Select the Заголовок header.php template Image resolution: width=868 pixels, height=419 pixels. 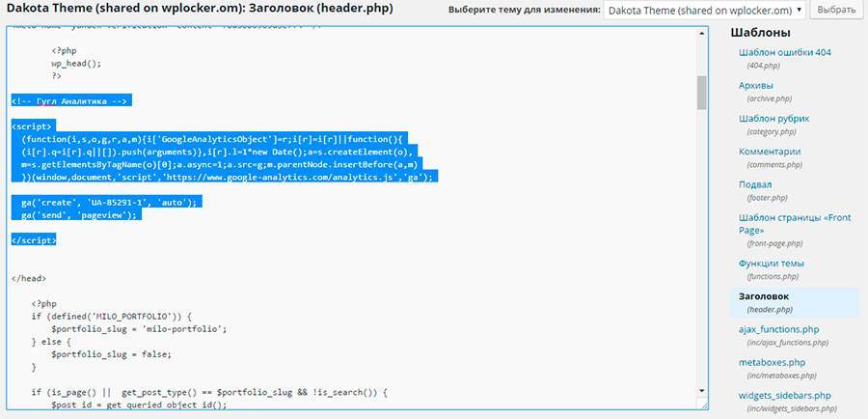pos(797,302)
